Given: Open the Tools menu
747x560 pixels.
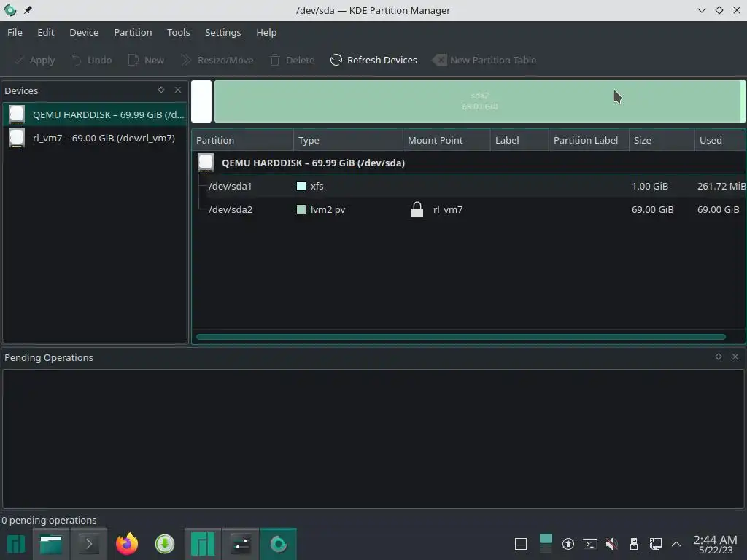Looking at the screenshot, I should tap(178, 32).
